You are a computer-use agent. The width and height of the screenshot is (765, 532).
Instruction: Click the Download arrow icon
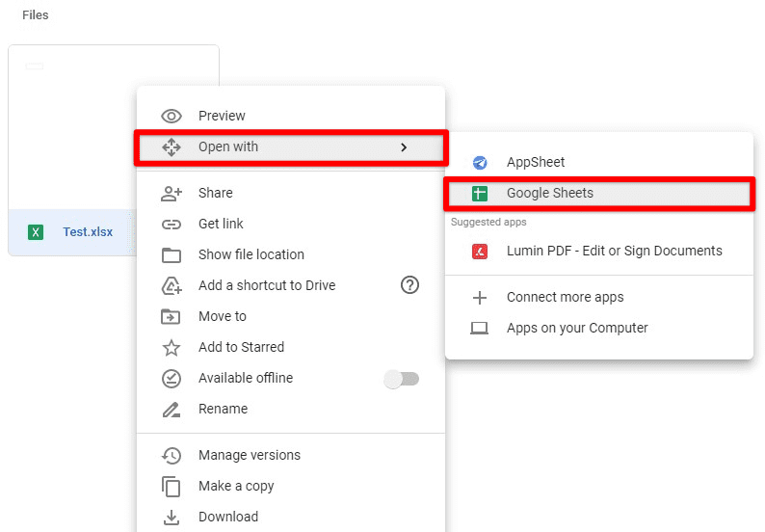tap(171, 518)
